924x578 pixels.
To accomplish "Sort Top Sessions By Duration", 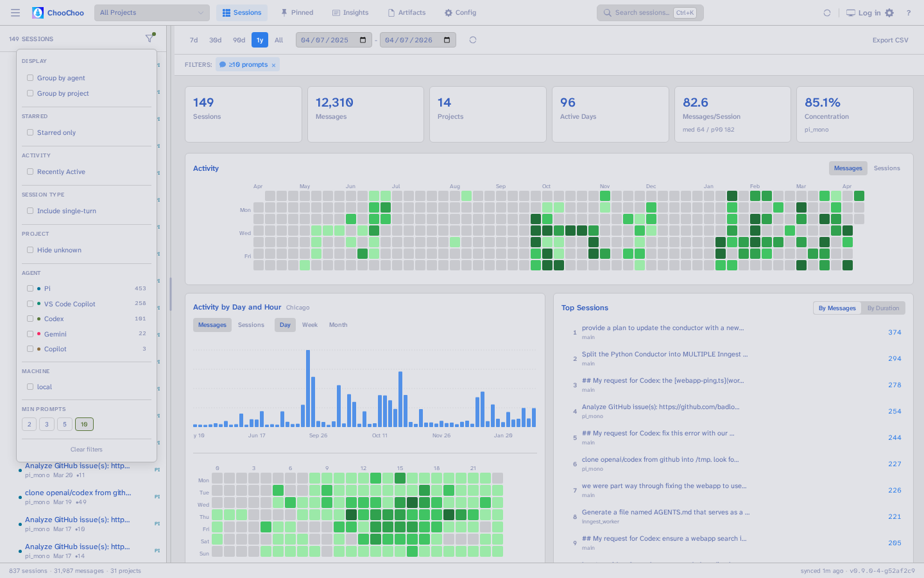I will coord(883,308).
